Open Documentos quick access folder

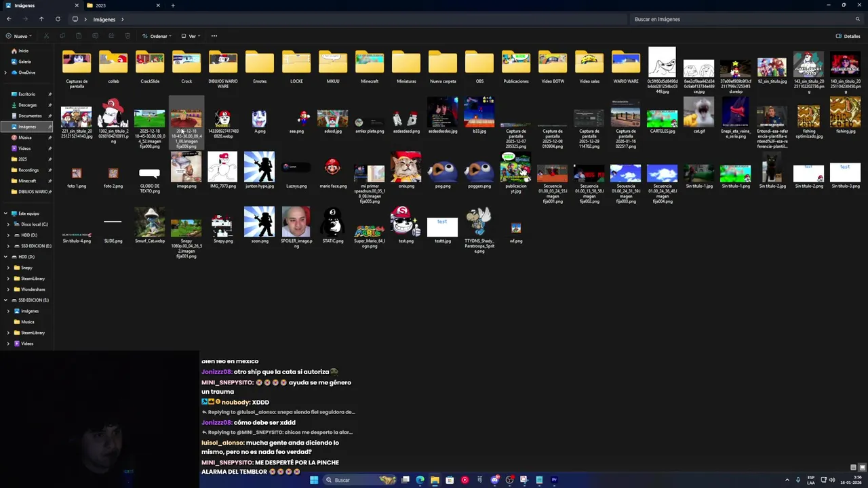click(26, 116)
